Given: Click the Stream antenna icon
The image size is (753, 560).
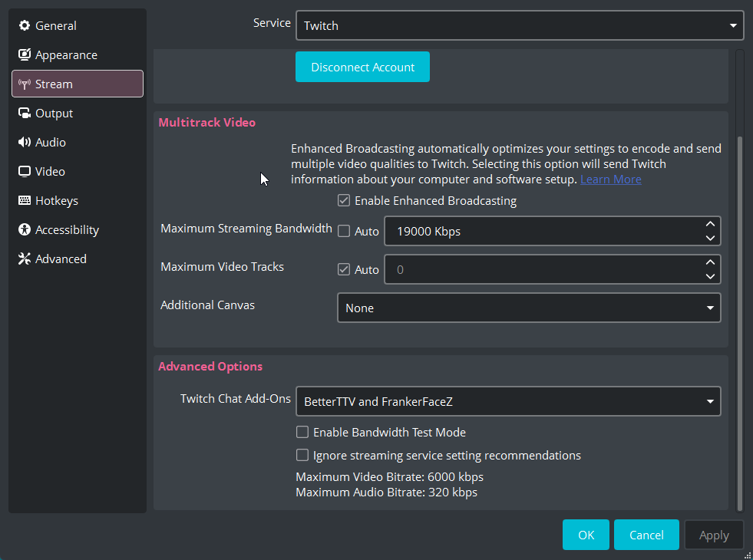Looking at the screenshot, I should tap(24, 84).
